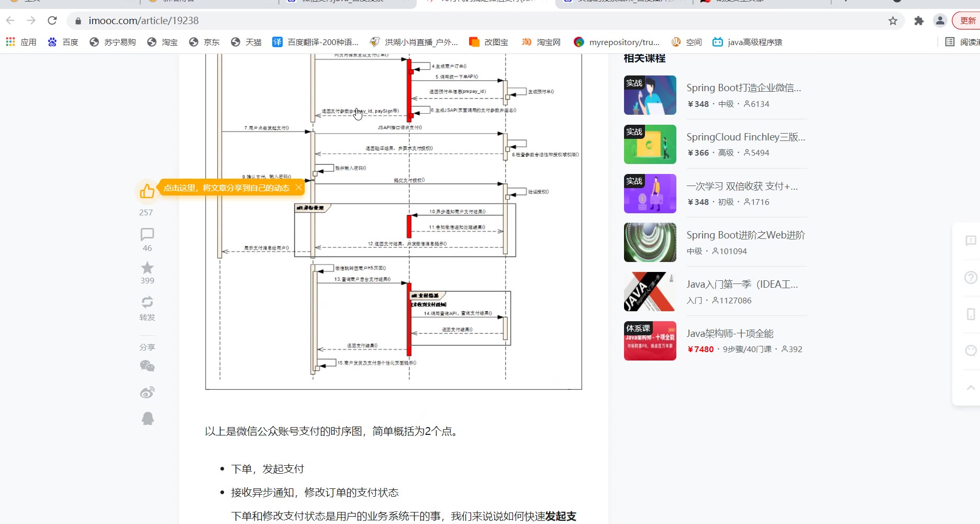Image resolution: width=980 pixels, height=524 pixels.
Task: Bookmark this page with the star icon
Action: click(893, 21)
